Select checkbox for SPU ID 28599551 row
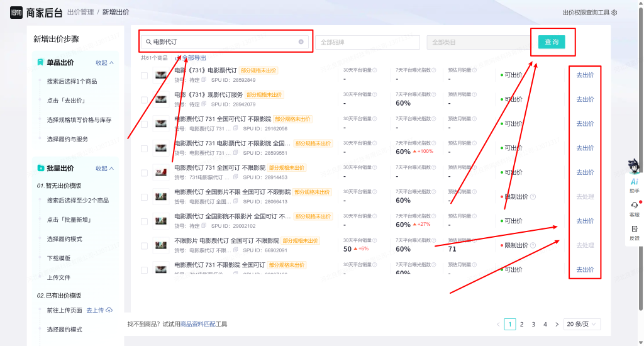Viewport: 644px width, 346px height. click(144, 148)
